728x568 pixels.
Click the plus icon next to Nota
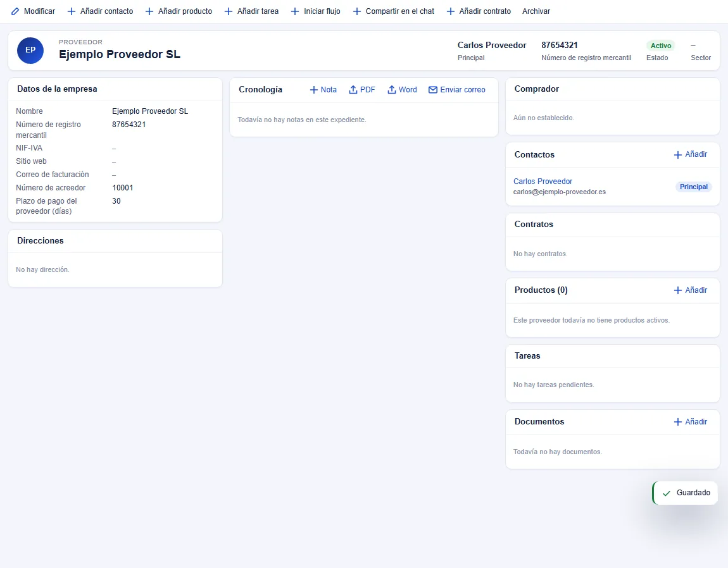coord(314,90)
